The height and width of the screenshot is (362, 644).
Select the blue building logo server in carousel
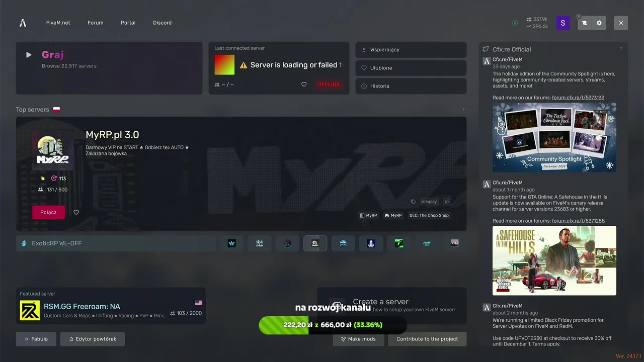pos(371,243)
